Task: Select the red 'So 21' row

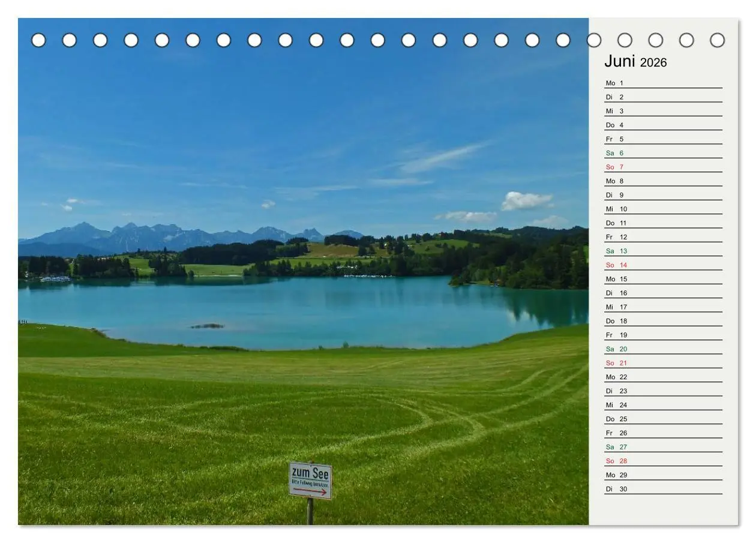Action: [663, 363]
